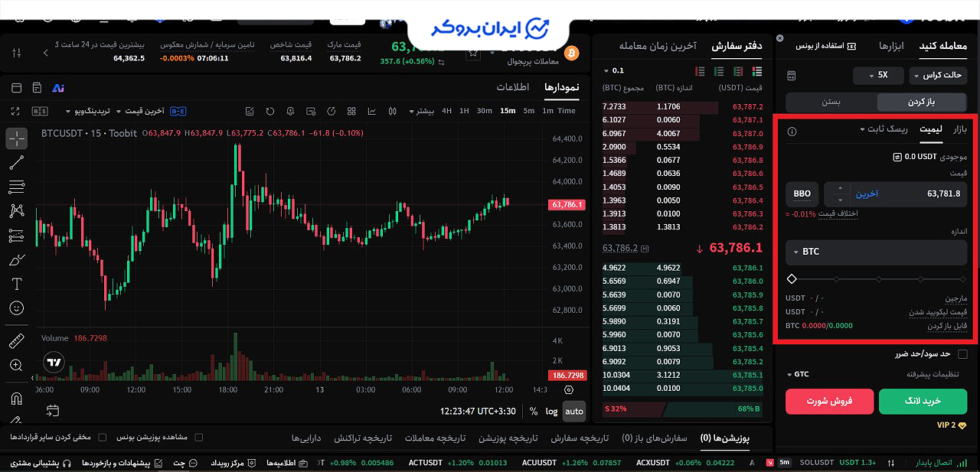Toggle the auto price scale
This screenshot has width=980, height=472.
[574, 411]
